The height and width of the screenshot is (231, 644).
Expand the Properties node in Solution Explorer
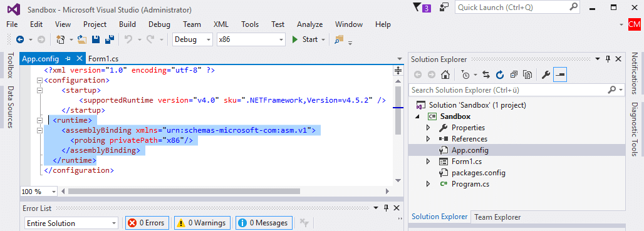(x=428, y=128)
